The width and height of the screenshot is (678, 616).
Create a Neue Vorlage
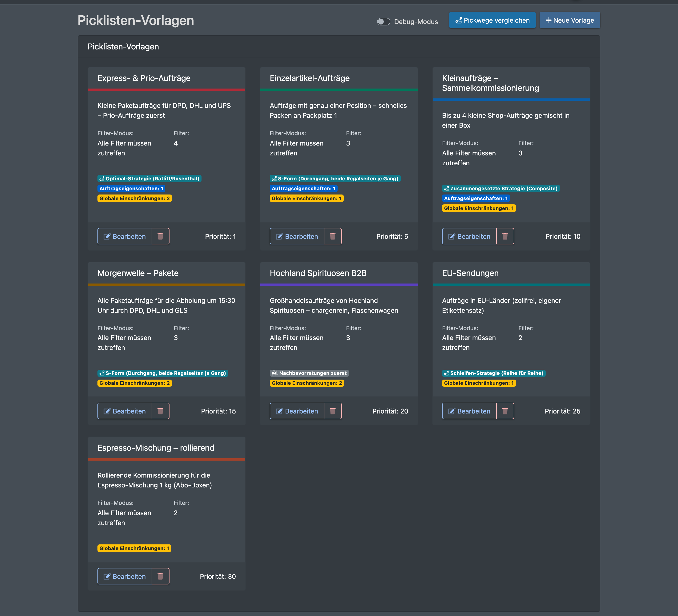point(570,20)
